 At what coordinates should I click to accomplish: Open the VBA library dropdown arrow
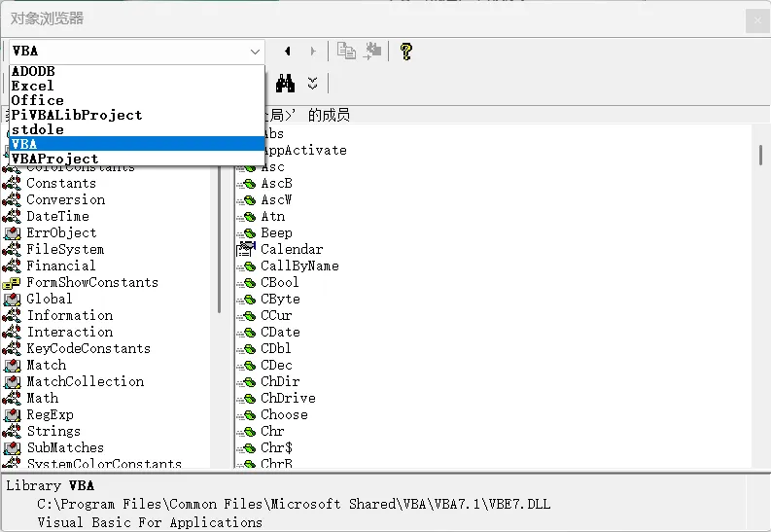[255, 52]
